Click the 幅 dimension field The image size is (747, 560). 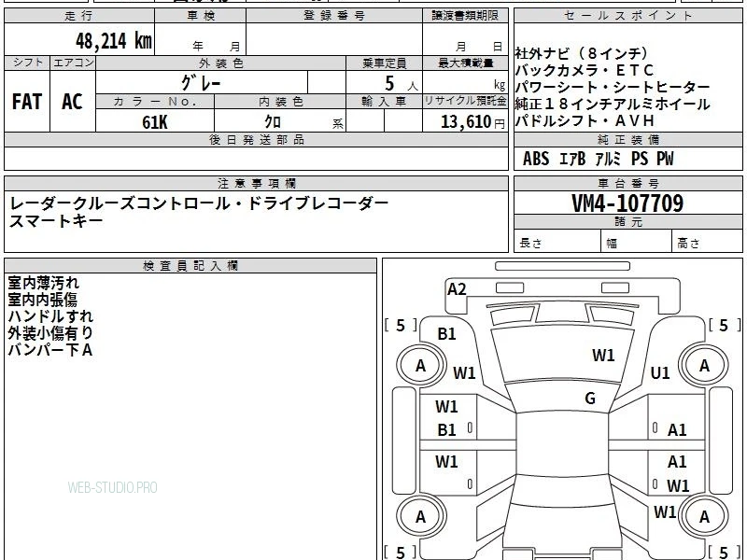(x=637, y=243)
